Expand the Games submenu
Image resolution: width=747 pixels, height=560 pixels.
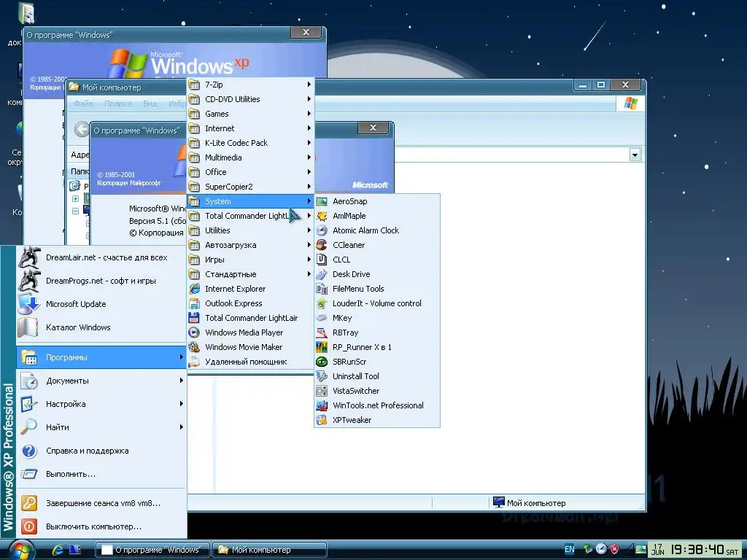click(251, 114)
